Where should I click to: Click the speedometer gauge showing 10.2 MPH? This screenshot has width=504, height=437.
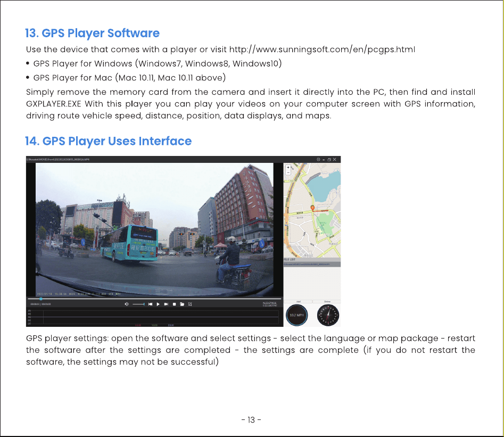click(x=296, y=315)
